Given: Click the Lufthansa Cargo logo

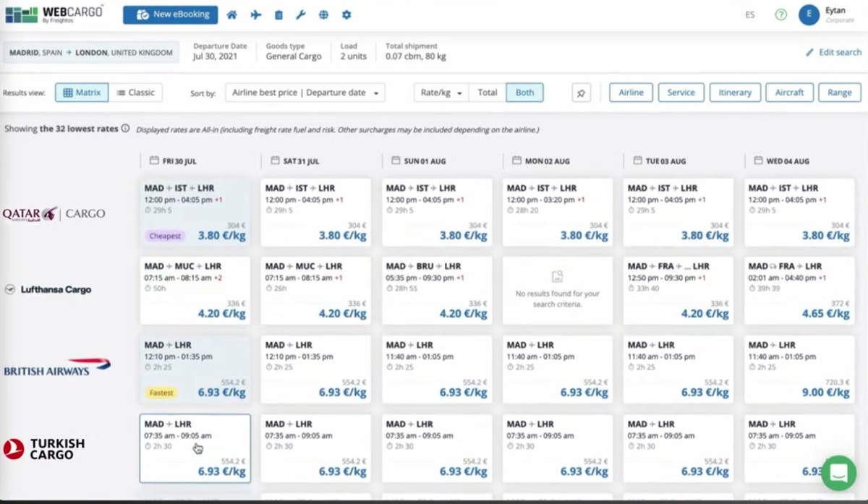Looking at the screenshot, I should point(48,289).
